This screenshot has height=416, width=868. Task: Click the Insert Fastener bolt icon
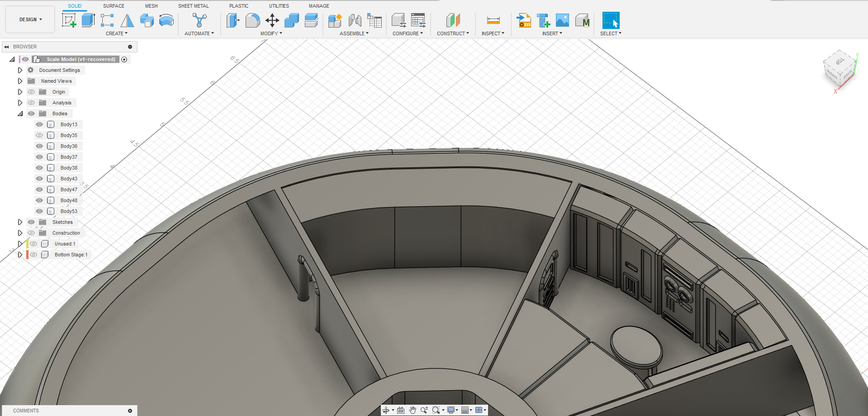point(543,20)
